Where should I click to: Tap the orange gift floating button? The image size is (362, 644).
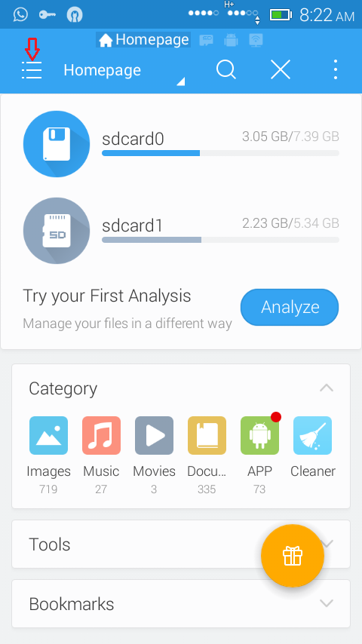point(293,556)
